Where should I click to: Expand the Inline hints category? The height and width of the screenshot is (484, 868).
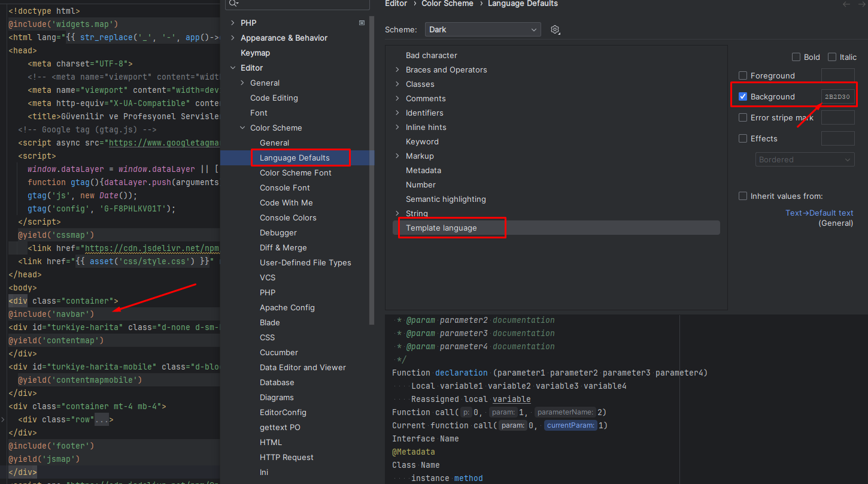click(397, 127)
